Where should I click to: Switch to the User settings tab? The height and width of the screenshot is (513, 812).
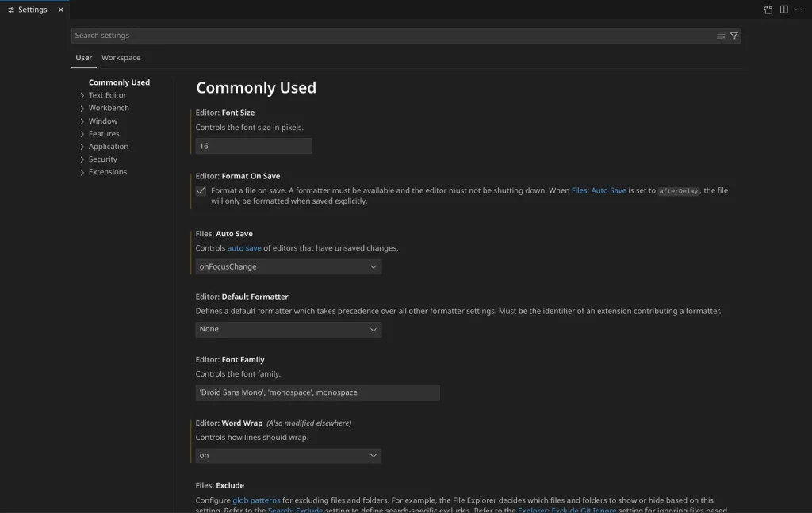83,57
